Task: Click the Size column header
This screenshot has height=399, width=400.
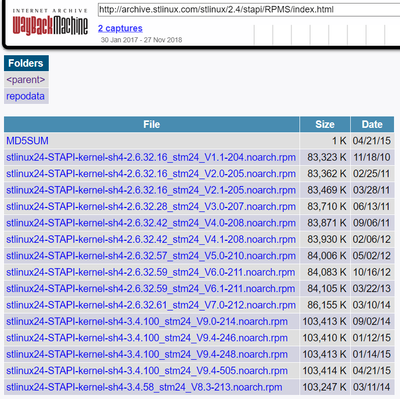Action: (325, 124)
